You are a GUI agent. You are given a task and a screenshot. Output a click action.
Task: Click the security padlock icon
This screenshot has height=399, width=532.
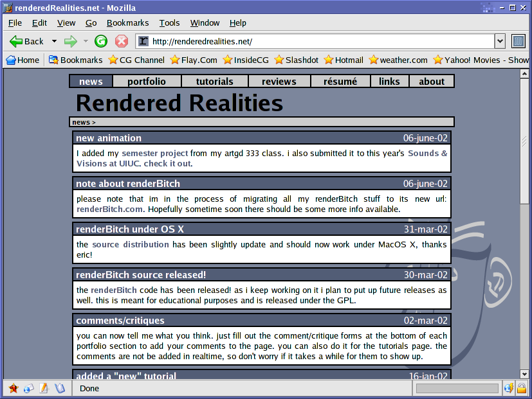click(522, 388)
